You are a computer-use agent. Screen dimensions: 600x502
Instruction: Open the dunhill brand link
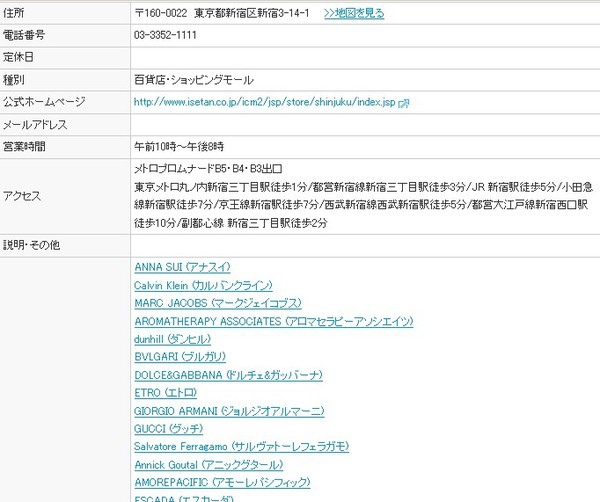[172, 339]
